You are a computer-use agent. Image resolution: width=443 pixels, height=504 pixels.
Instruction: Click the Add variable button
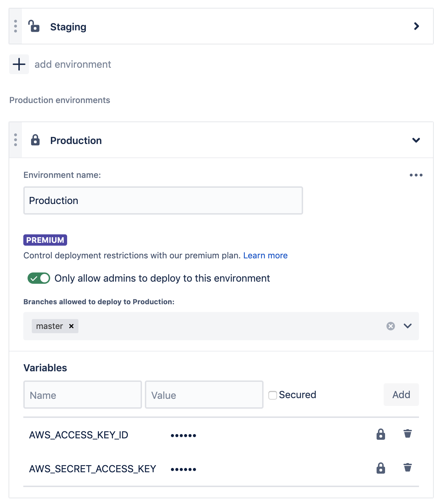pos(401,395)
